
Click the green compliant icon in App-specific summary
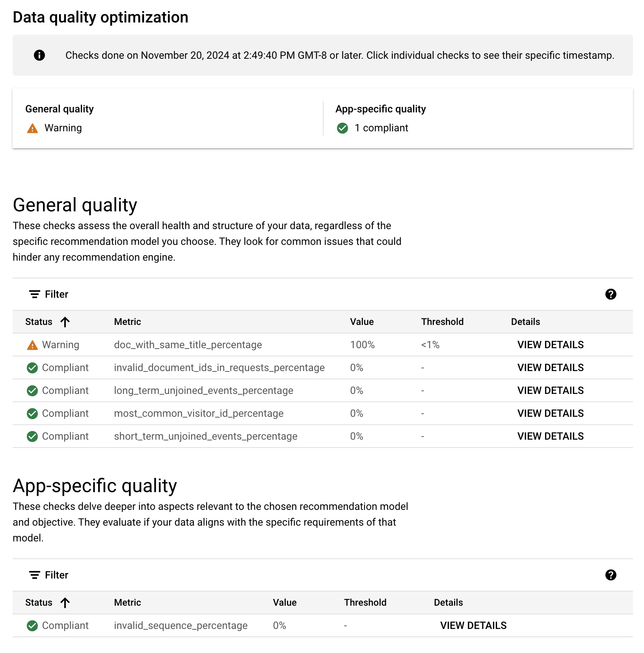point(342,128)
